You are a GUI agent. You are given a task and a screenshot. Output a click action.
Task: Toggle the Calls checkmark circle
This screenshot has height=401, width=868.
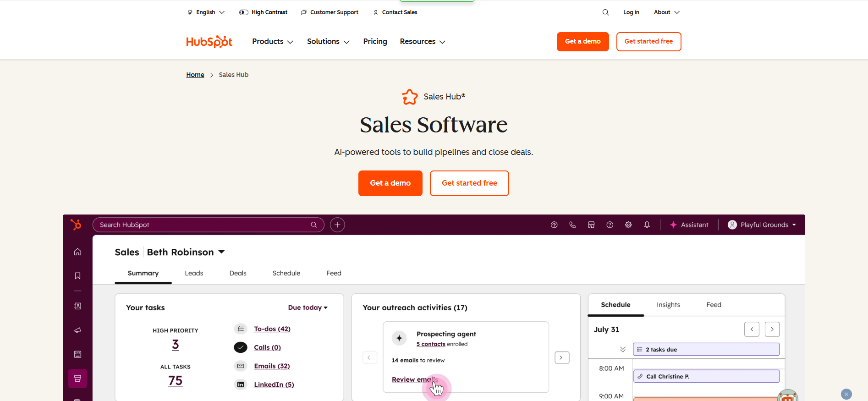coord(241,347)
